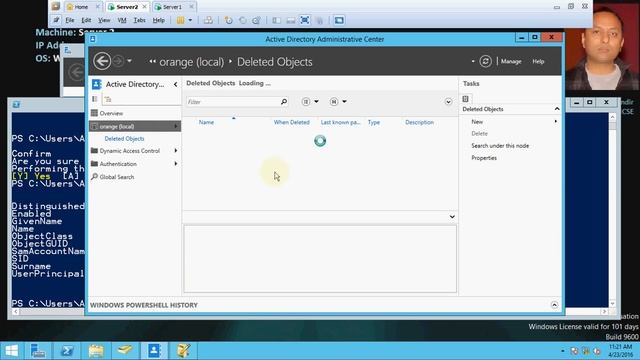Open PowerShell from the taskbar
The image size is (640, 360).
pos(67,351)
